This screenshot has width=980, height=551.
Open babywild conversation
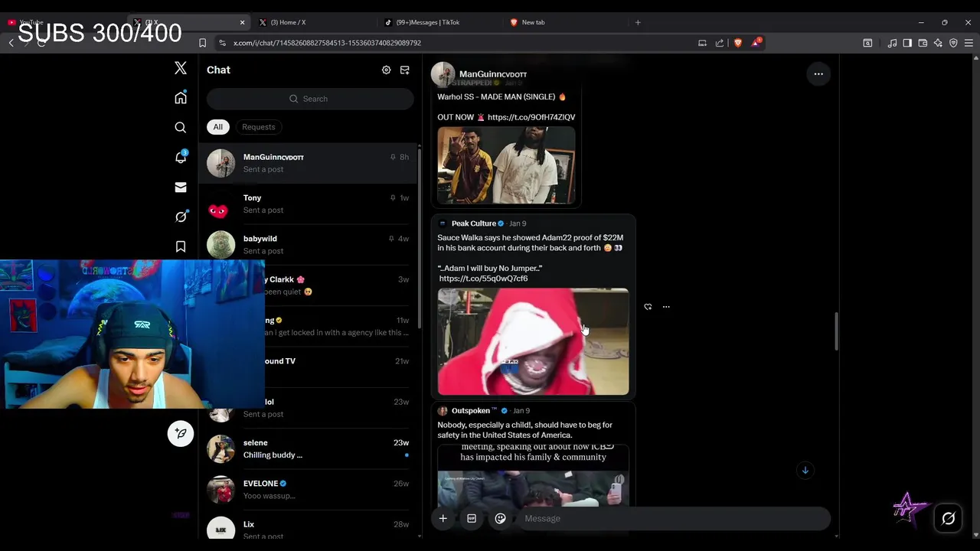(308, 244)
